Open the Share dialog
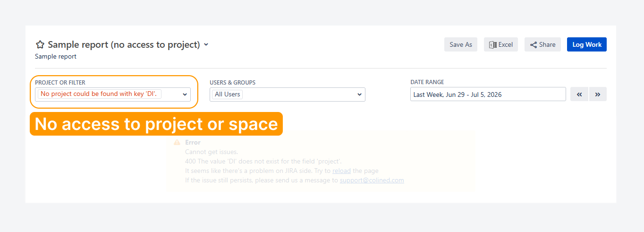This screenshot has height=232, width=644. 542,44
